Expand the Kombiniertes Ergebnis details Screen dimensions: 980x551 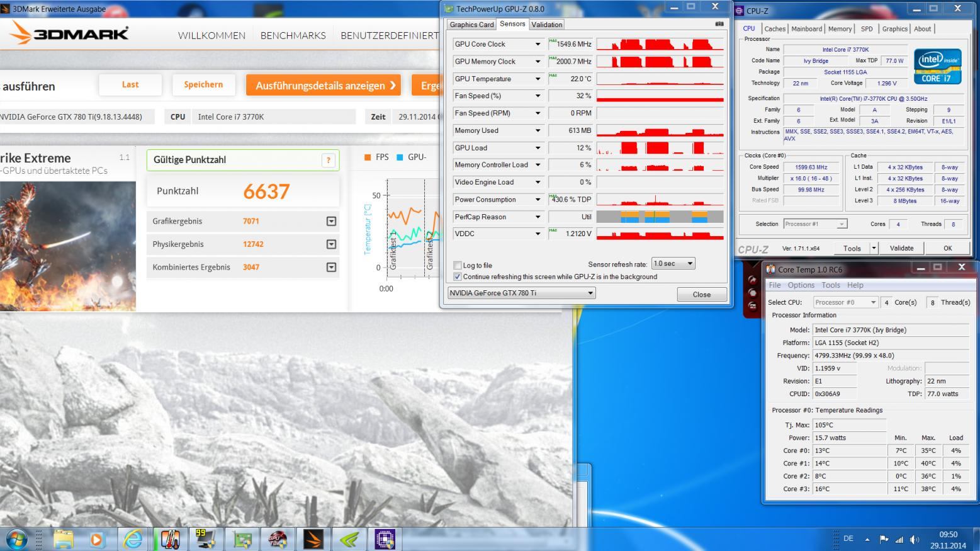[331, 267]
